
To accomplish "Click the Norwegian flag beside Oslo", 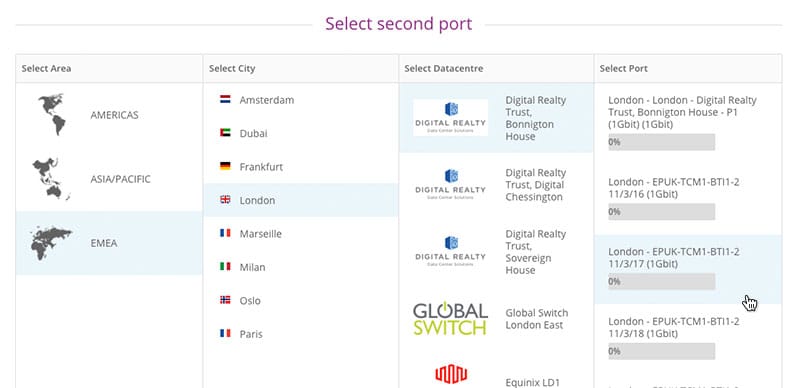I will coord(225,300).
